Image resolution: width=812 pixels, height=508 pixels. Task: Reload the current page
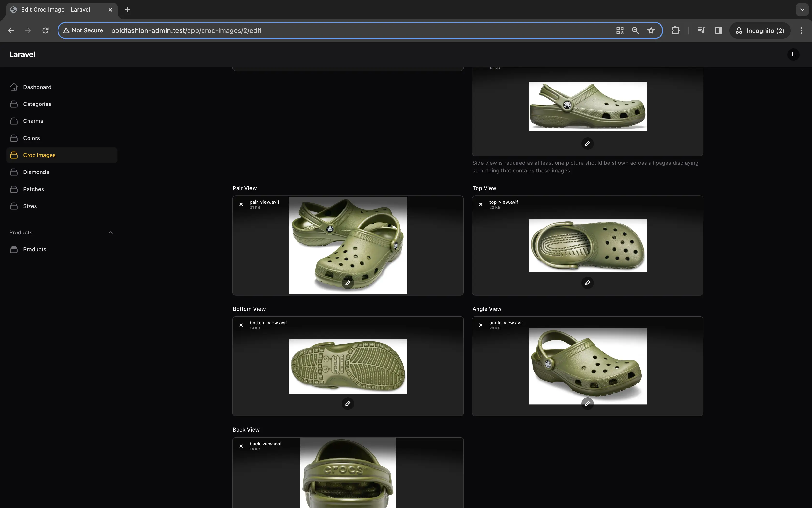(x=45, y=30)
